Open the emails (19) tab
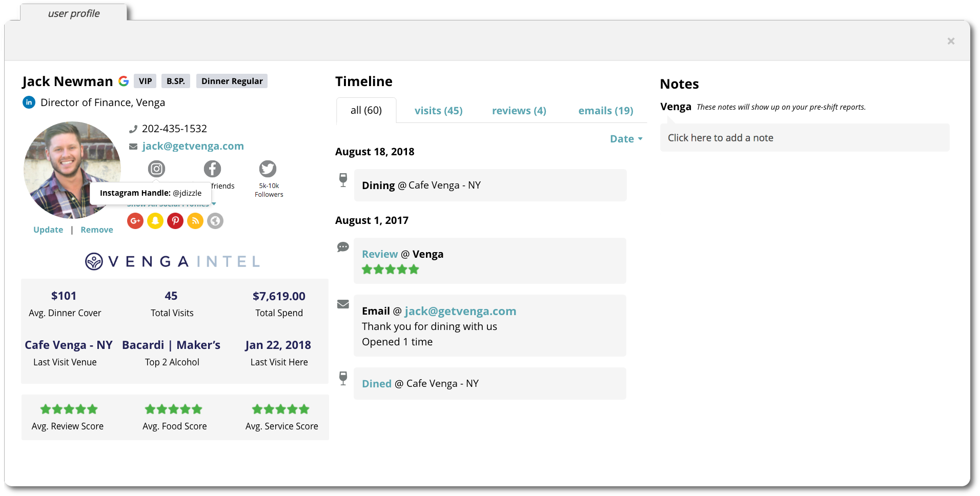The image size is (980, 496). [x=606, y=111]
